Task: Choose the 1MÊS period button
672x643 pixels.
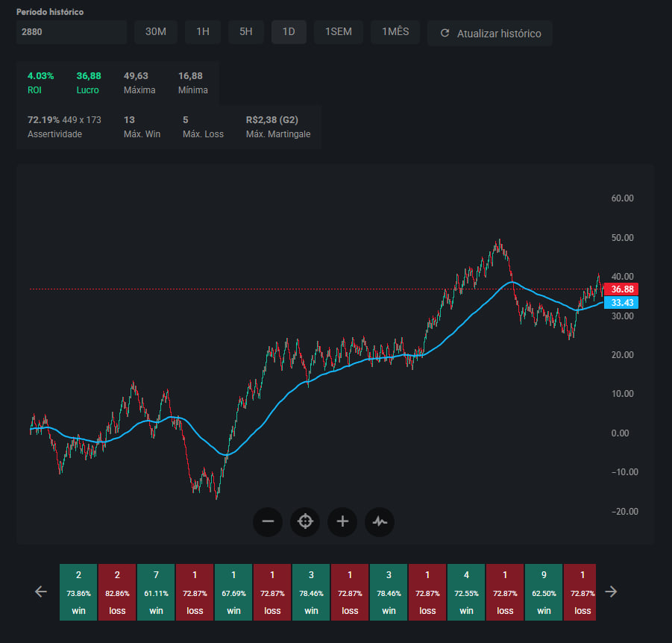Action: pyautogui.click(x=395, y=32)
